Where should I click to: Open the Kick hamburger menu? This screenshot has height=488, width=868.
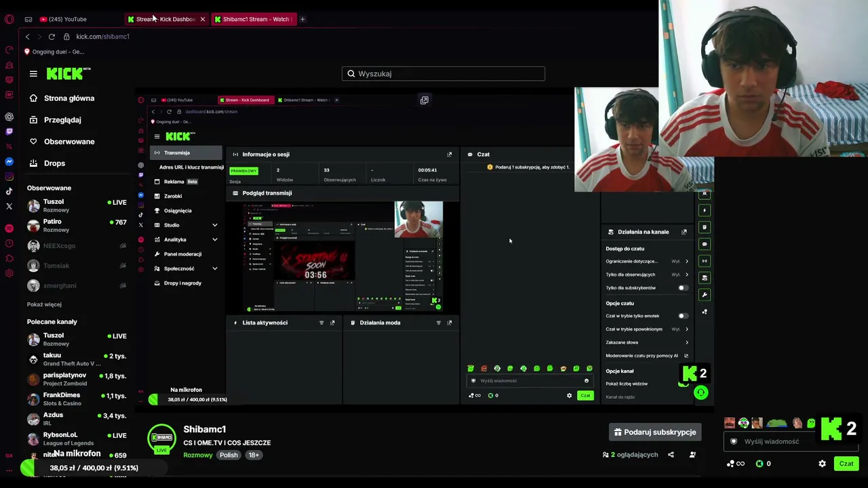tap(33, 74)
